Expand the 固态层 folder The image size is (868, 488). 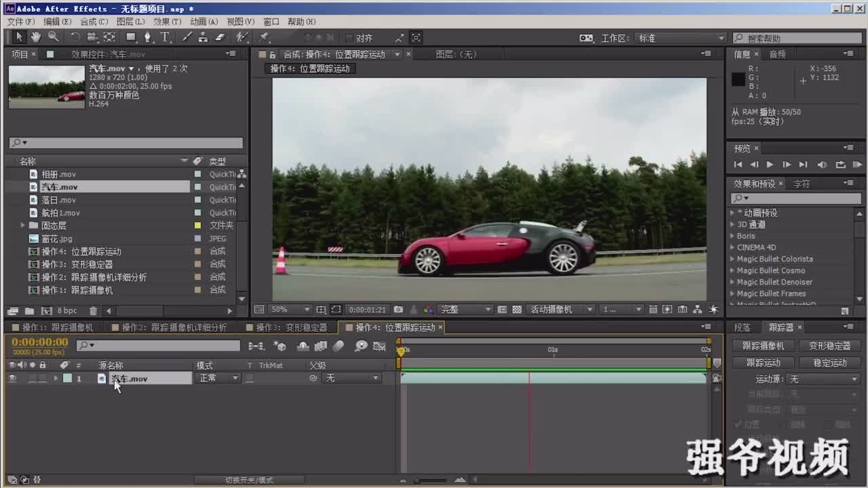(22, 226)
